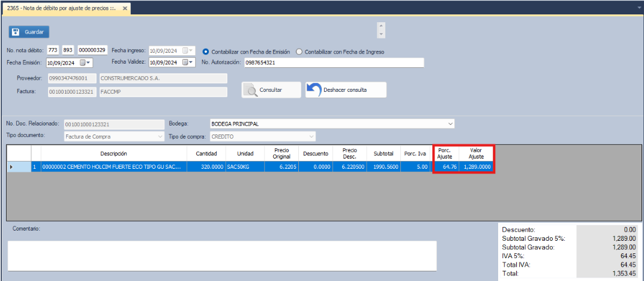Click the Guardar save button
Screen dimensions: 644x281
29,32
